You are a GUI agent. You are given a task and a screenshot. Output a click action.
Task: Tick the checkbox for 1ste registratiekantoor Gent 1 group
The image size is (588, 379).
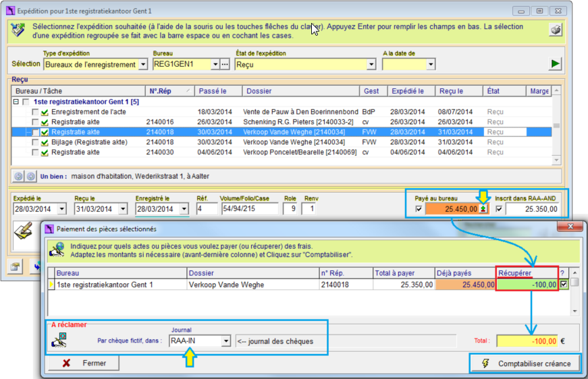[26, 102]
